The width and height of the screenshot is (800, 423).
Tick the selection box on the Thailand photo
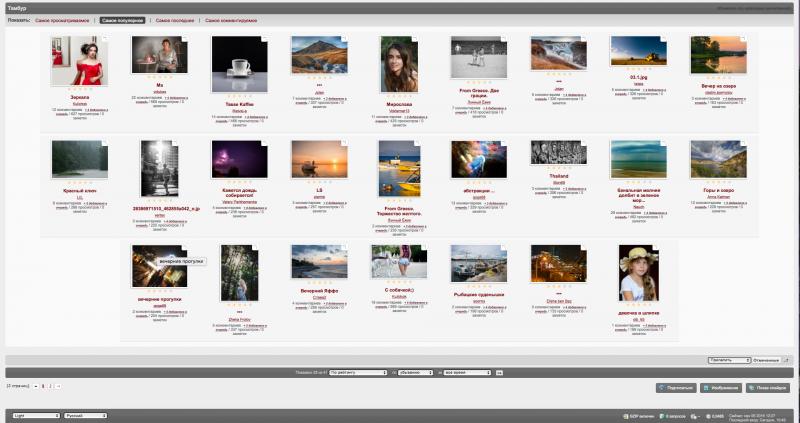[x=584, y=143]
